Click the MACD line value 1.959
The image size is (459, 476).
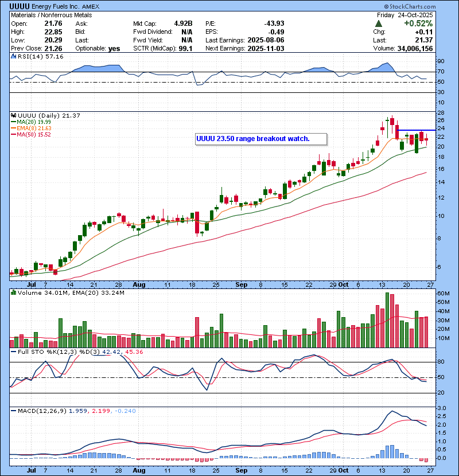[78, 411]
